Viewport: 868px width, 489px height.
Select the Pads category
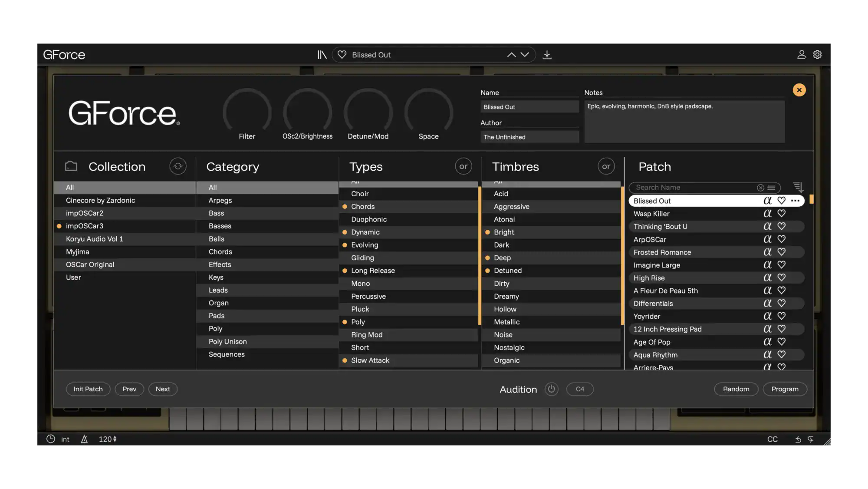point(267,316)
